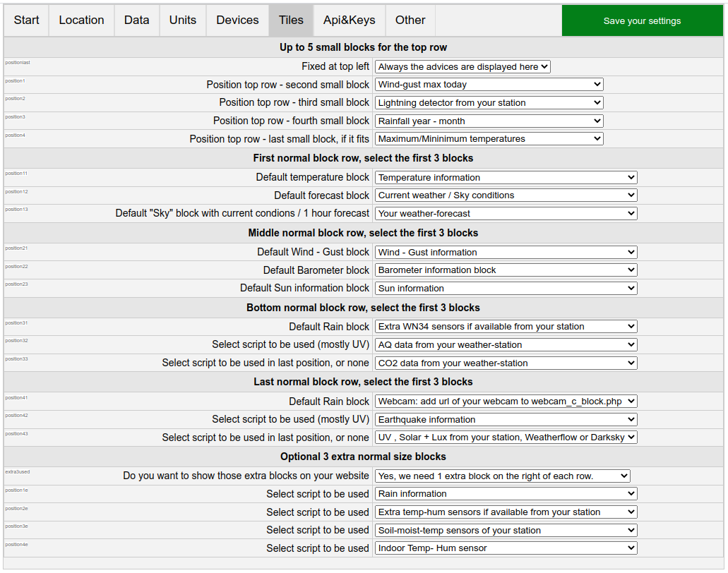Click the 'positionlast' field identifier

[x=18, y=63]
